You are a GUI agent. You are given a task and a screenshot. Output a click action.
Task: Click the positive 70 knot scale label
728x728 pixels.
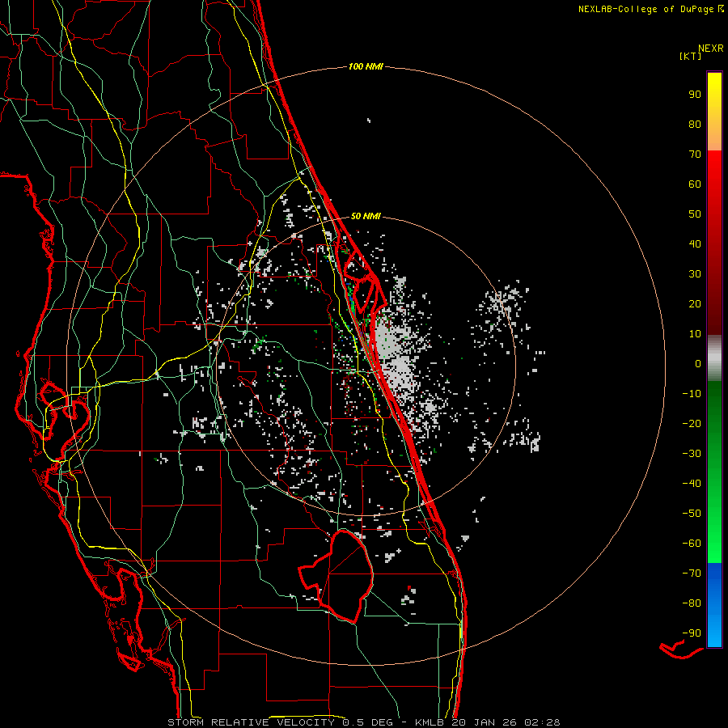coord(695,154)
